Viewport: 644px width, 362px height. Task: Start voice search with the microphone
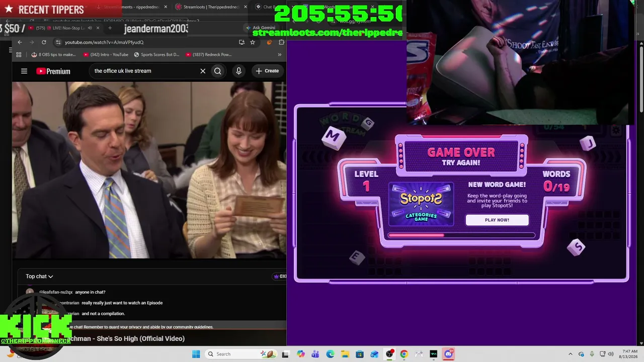[239, 71]
